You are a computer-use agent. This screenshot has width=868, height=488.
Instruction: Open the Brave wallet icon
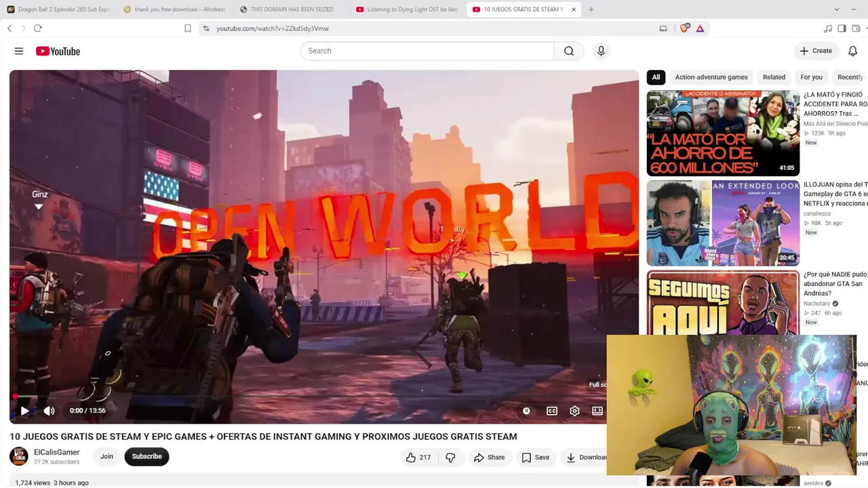[856, 28]
